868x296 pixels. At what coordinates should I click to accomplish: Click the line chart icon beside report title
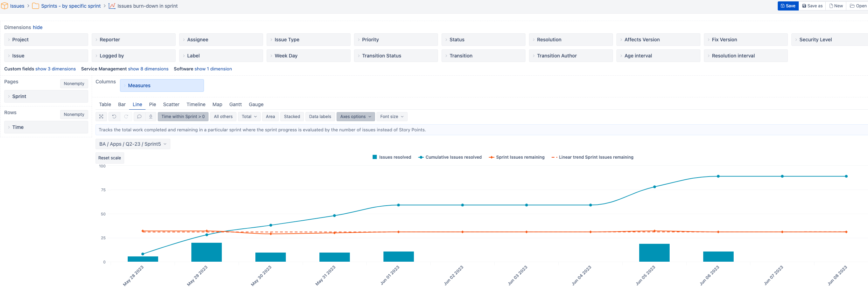click(x=112, y=6)
